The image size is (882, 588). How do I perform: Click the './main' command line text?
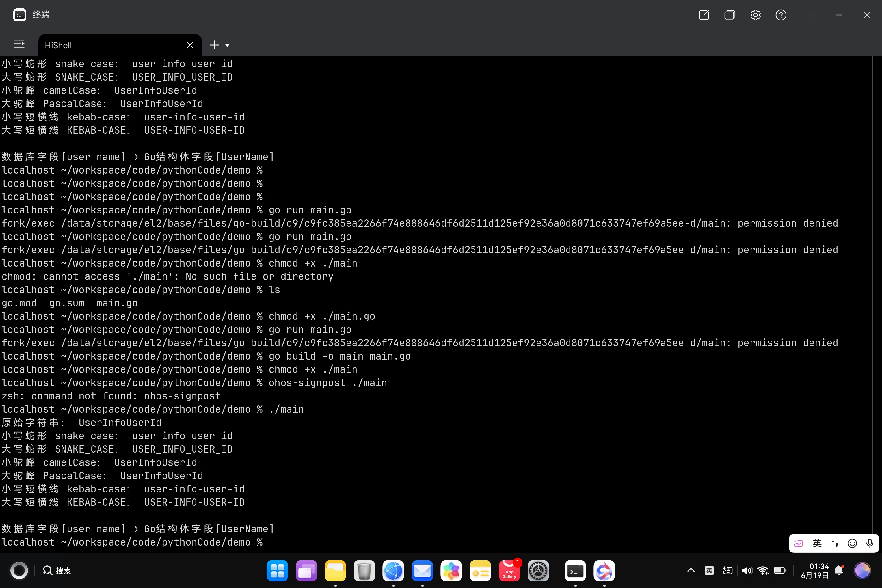tap(286, 409)
